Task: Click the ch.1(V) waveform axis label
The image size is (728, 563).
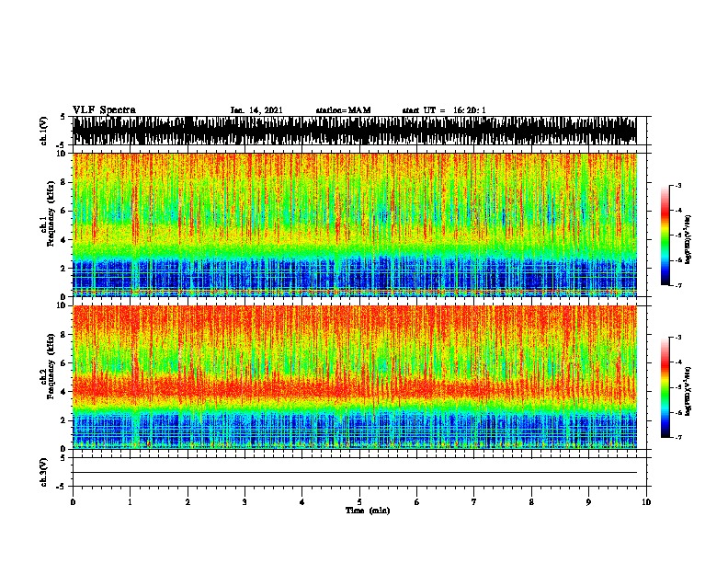Action: 43,131
